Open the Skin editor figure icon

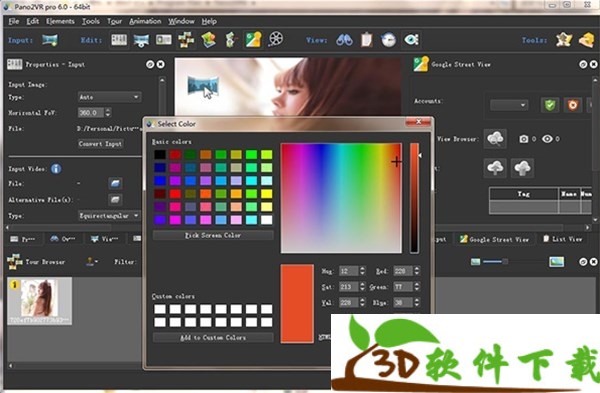(231, 40)
